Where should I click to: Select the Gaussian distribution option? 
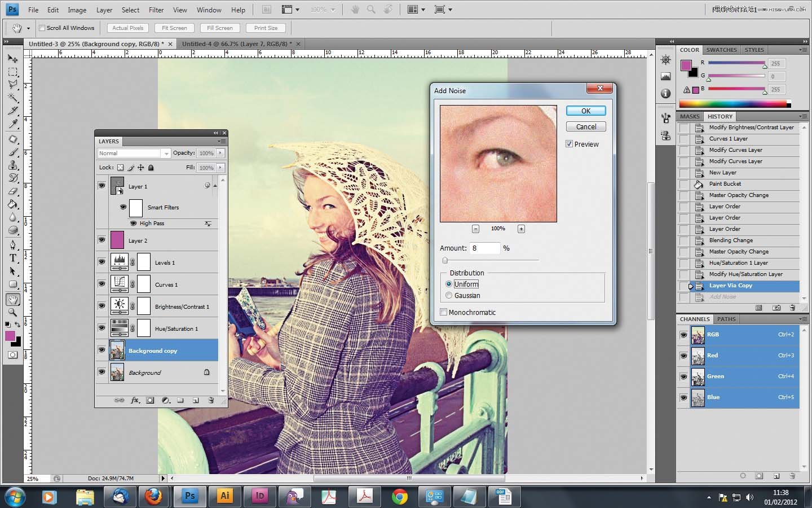449,295
